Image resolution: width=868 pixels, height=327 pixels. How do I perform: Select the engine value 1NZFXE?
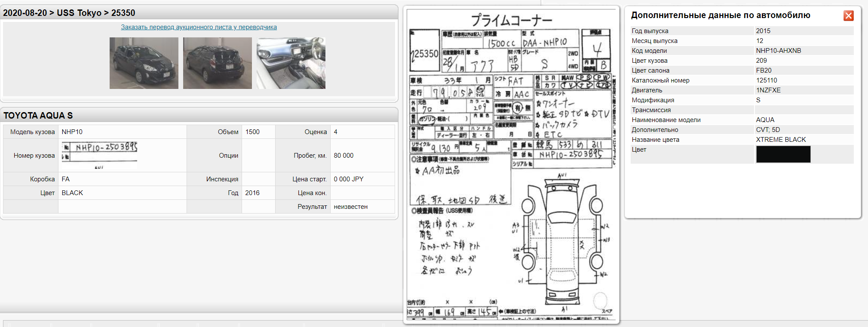(x=768, y=90)
